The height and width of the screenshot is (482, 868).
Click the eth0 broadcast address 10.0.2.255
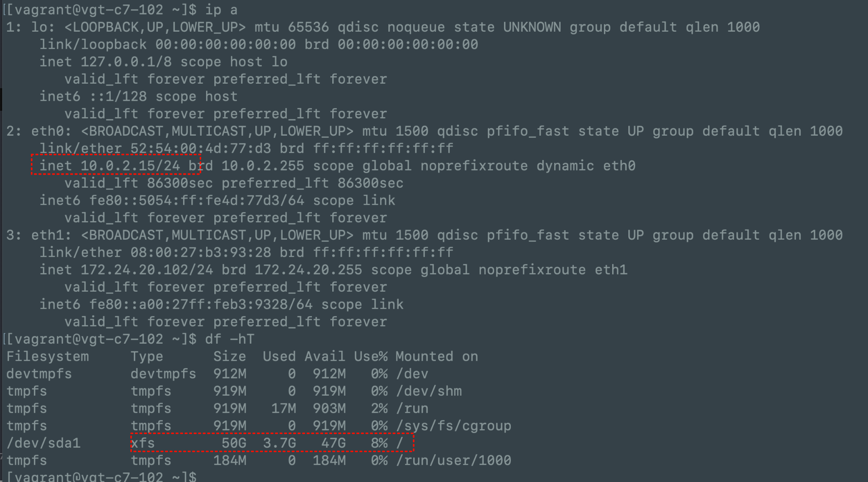tap(263, 166)
